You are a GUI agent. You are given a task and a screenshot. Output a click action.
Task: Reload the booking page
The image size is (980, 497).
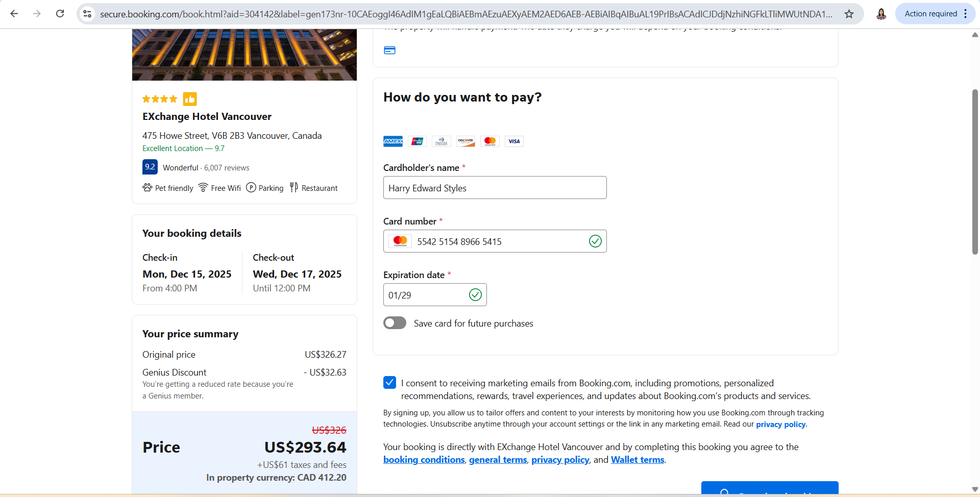tap(60, 14)
